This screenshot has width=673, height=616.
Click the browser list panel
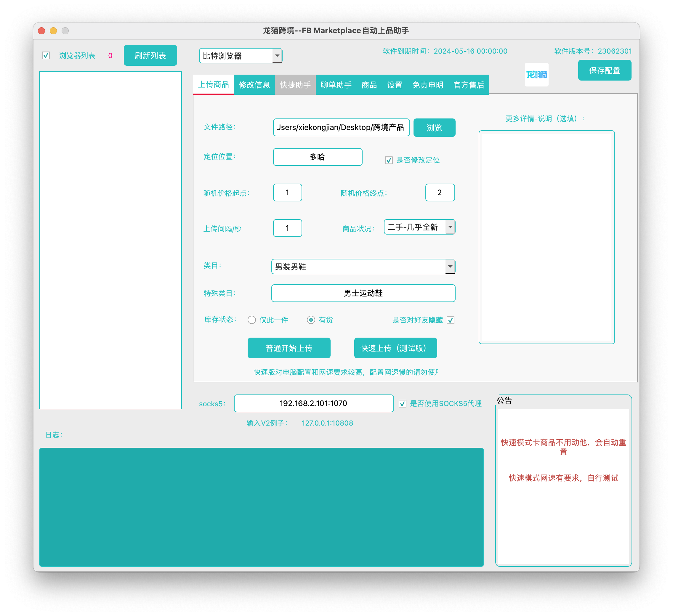pyautogui.click(x=110, y=240)
